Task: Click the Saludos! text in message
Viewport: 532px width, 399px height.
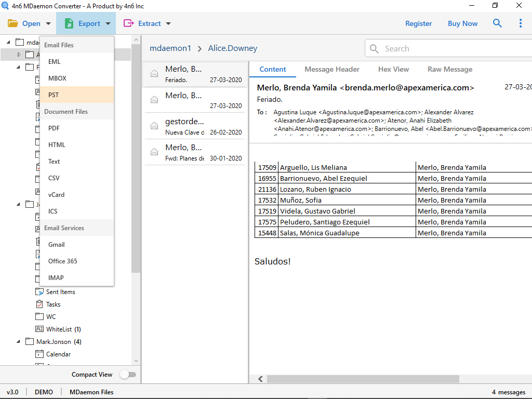Action: point(272,261)
